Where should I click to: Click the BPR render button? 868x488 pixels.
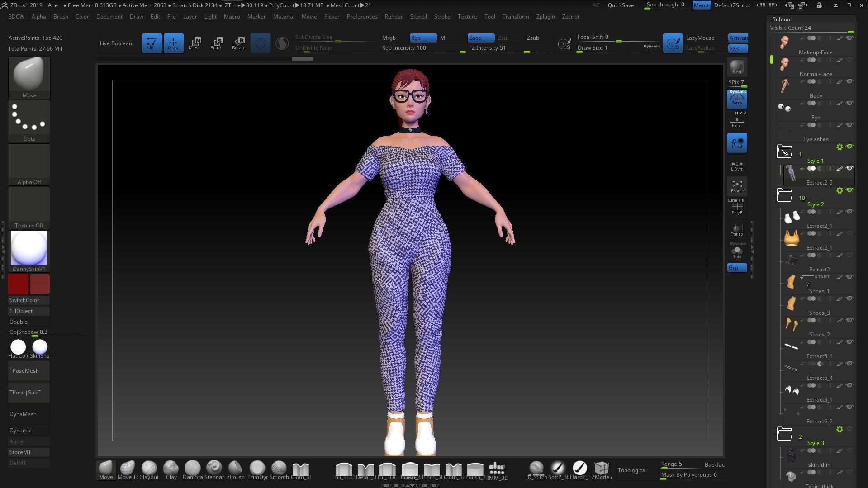click(737, 67)
